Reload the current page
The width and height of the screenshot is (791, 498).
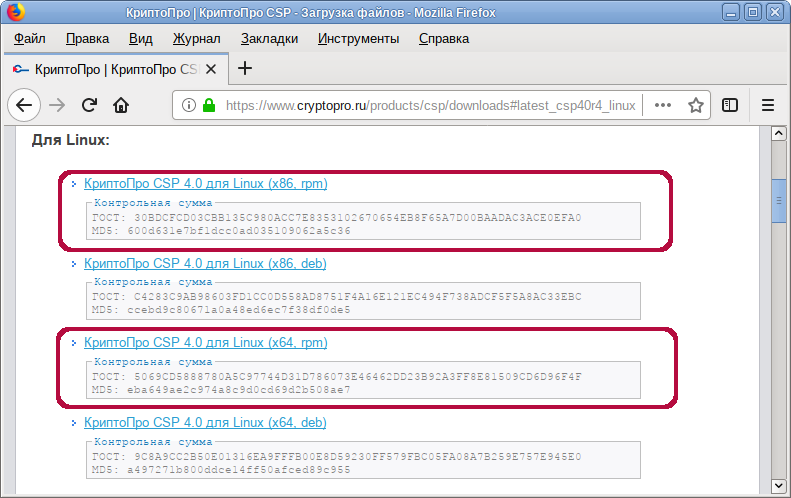point(89,105)
